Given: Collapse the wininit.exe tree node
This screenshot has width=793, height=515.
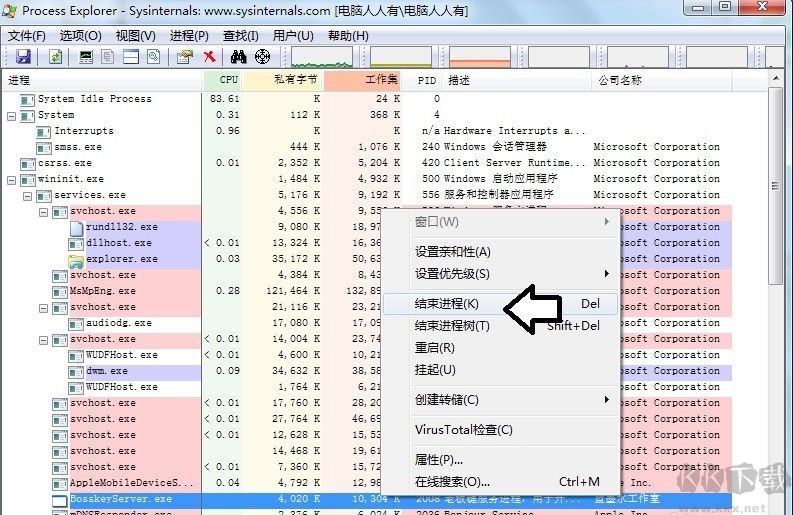Looking at the screenshot, I should [x=11, y=180].
